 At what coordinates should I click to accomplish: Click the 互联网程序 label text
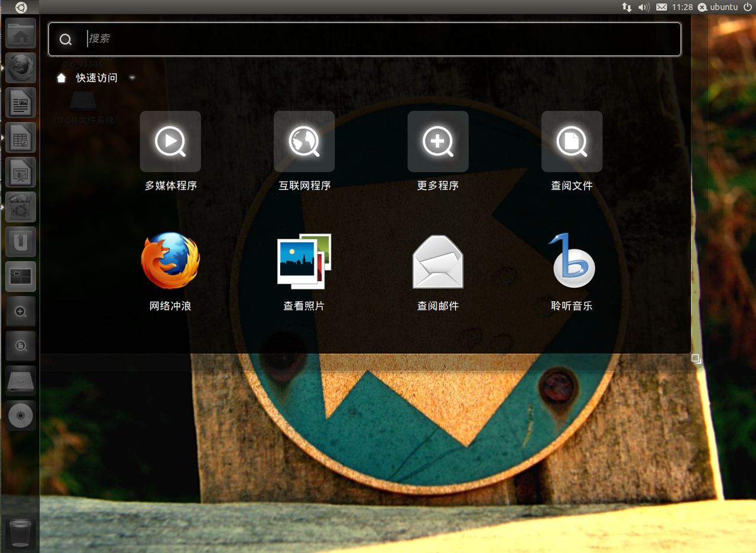[304, 186]
